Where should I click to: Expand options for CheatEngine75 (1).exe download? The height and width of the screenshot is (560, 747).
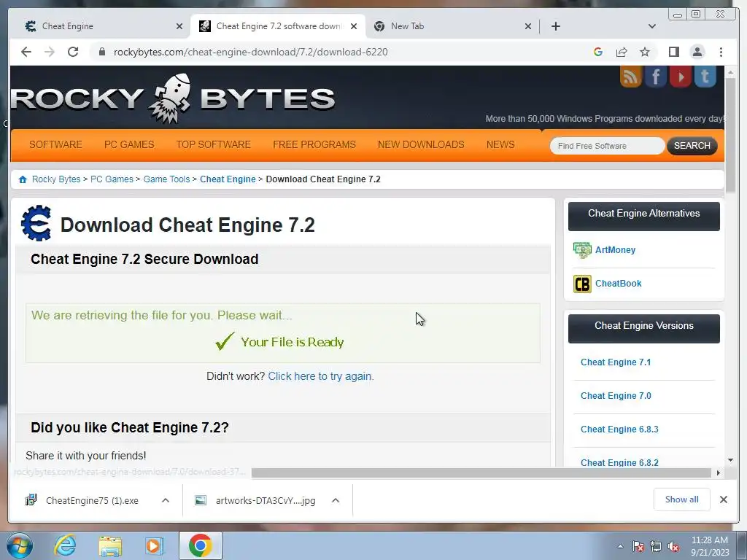(166, 500)
